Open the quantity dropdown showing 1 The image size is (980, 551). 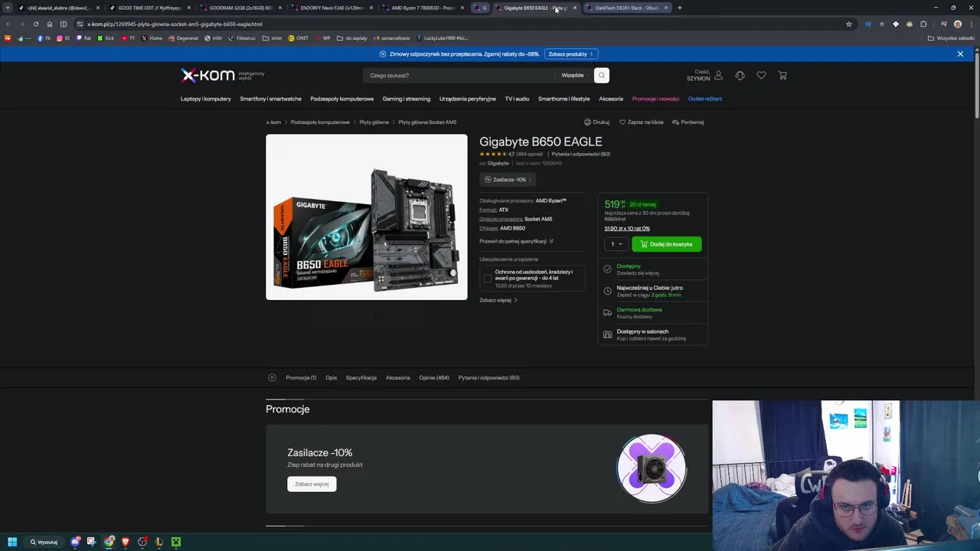(x=616, y=244)
